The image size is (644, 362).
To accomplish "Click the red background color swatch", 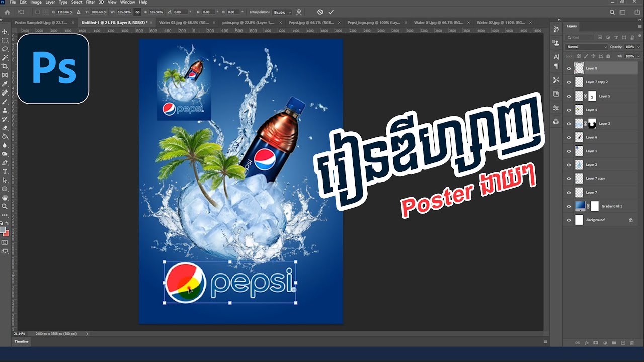I will click(x=6, y=233).
